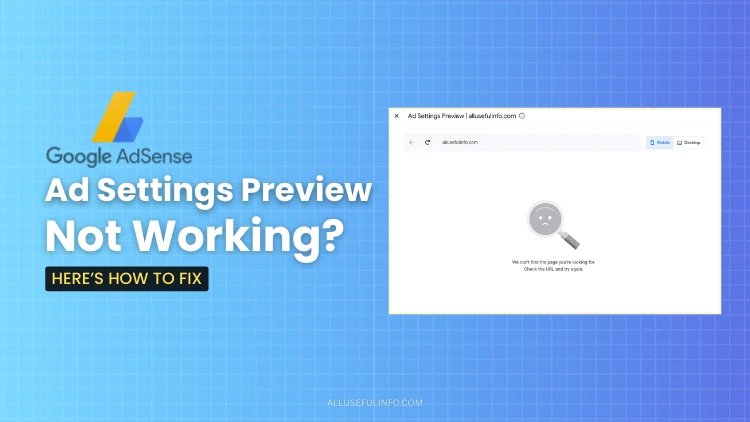This screenshot has width=750, height=422.
Task: Click the ALLUSEFULINFO.COM footer text
Action: tap(375, 403)
